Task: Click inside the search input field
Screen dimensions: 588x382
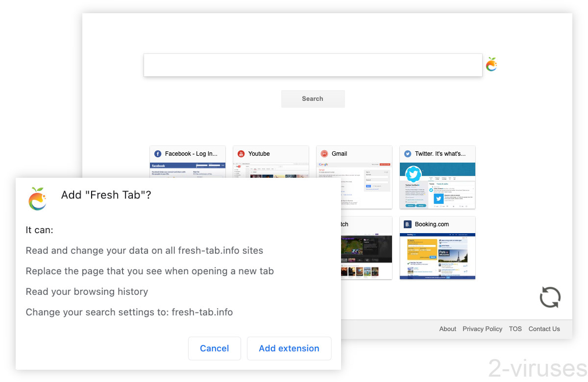Action: point(313,65)
